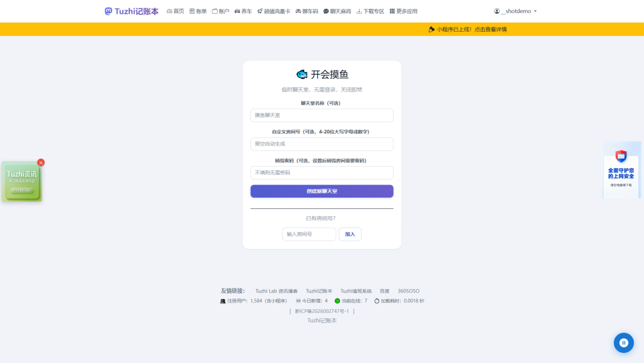Click the 账户 wallet icon
This screenshot has width=644, height=363.
point(215,11)
